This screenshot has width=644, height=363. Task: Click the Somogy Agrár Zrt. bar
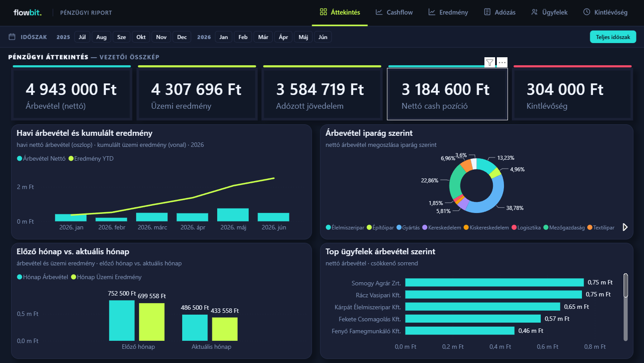point(495,283)
